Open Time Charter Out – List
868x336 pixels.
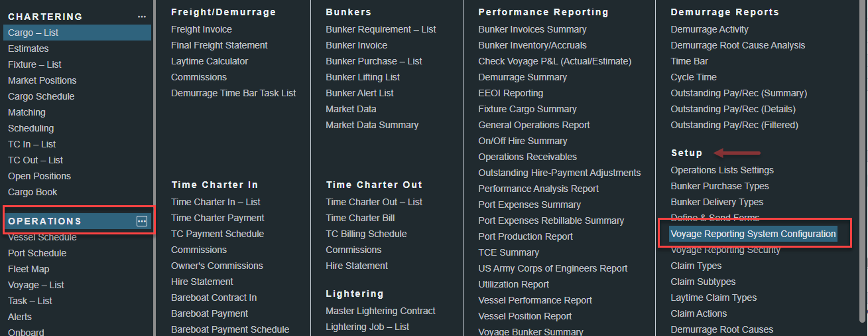374,202
